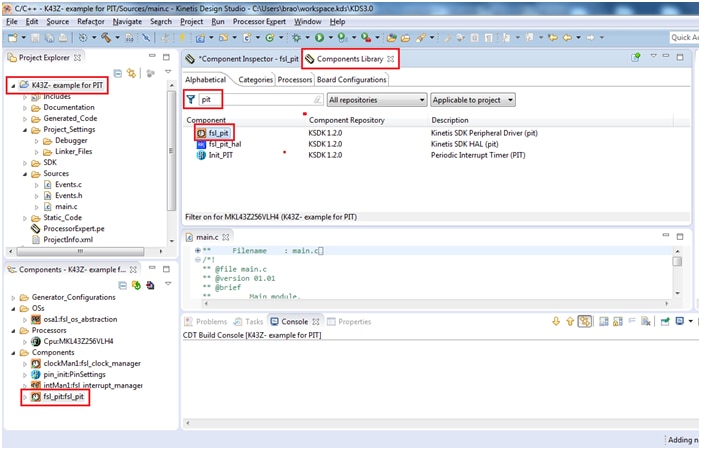Expand the fsl_pit:fsl_pit tree node
The width and height of the screenshot is (701, 450).
pyautogui.click(x=24, y=397)
